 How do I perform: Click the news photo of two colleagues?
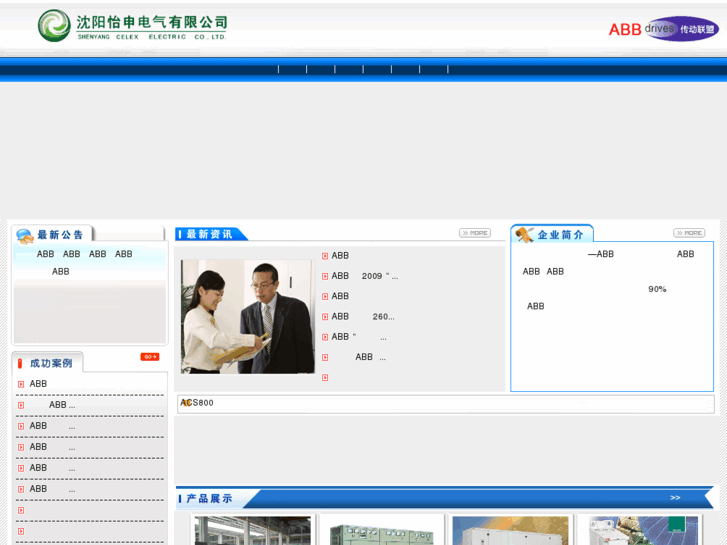click(x=248, y=317)
